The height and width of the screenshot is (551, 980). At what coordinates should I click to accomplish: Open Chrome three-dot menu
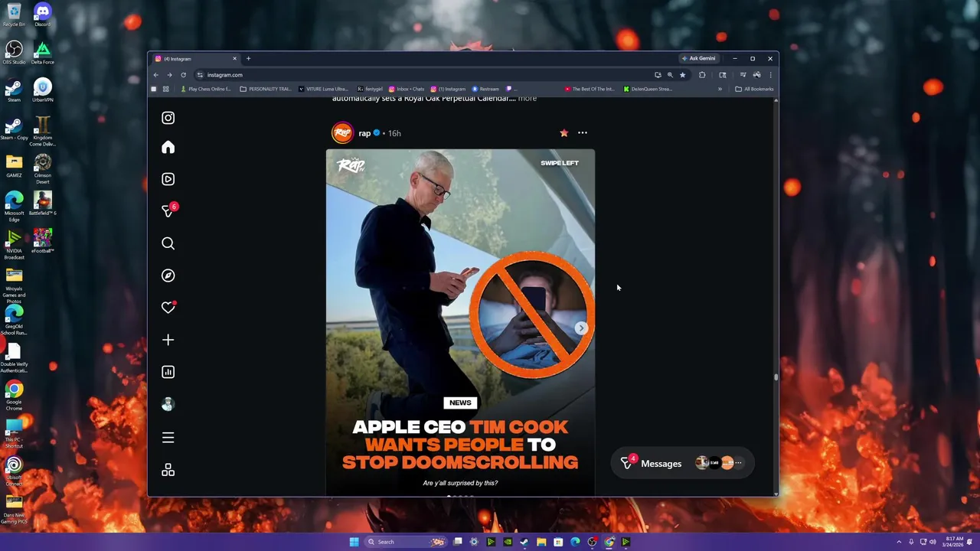pos(770,75)
